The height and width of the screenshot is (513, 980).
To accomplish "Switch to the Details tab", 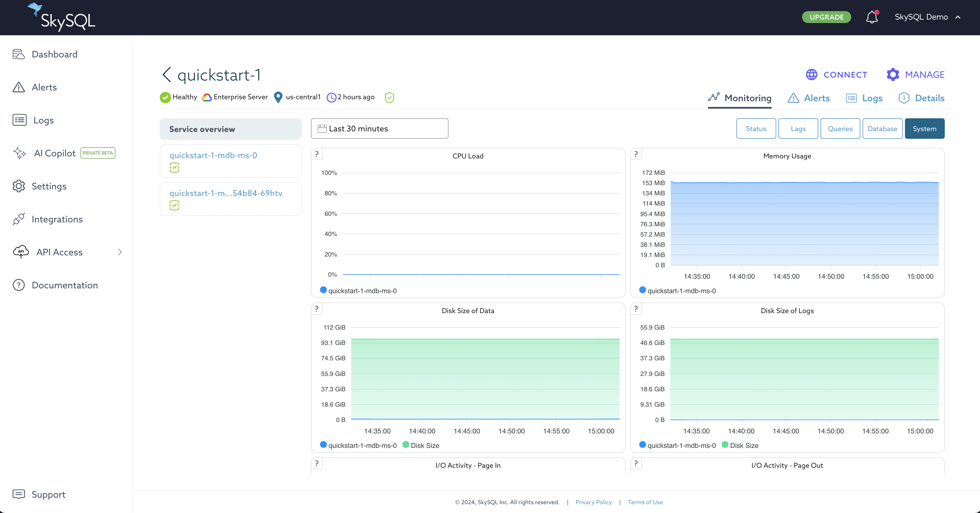I will click(921, 98).
